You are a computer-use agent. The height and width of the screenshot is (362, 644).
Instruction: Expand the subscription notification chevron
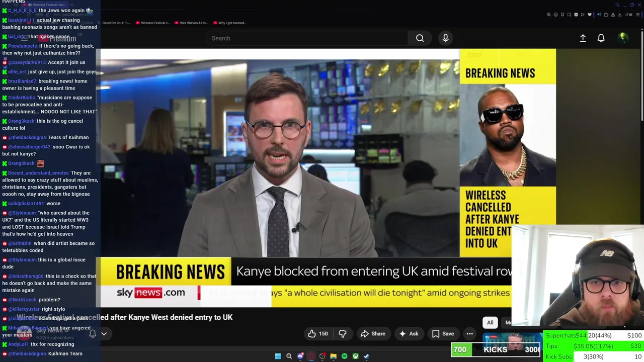(104, 334)
